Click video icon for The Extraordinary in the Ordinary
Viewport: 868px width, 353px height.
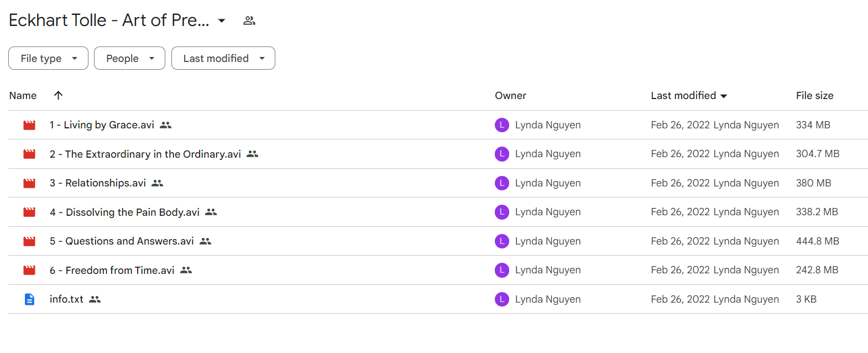[29, 154]
